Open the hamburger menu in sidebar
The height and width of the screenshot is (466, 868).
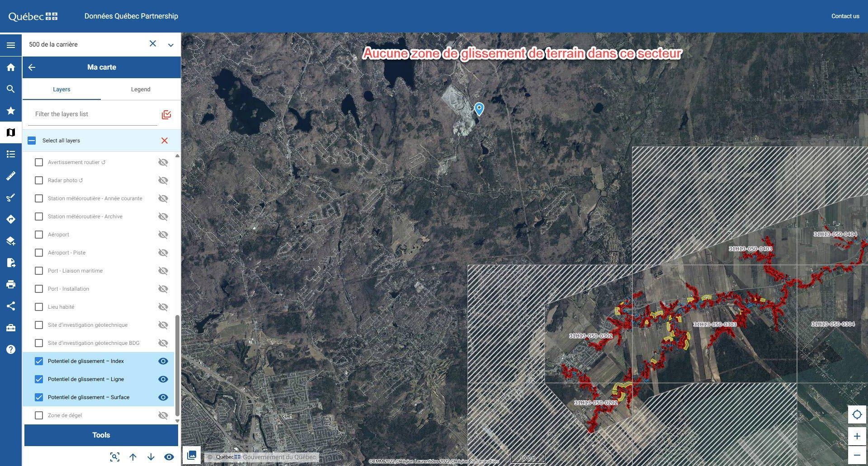[x=11, y=45]
